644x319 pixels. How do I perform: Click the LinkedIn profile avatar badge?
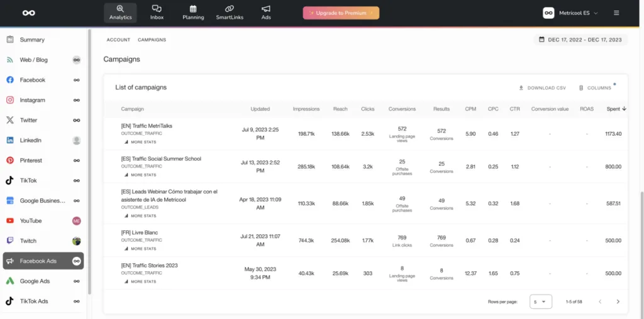pos(76,140)
